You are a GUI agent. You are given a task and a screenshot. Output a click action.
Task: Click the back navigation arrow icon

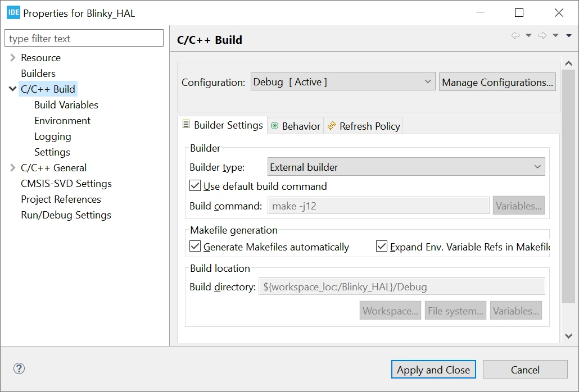pyautogui.click(x=515, y=35)
